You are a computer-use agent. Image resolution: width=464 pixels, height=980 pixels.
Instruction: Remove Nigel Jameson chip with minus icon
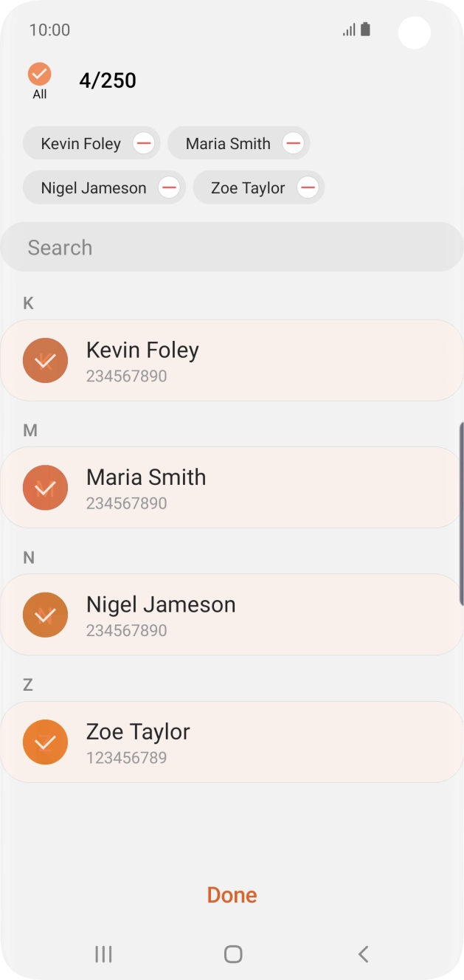pyautogui.click(x=169, y=187)
